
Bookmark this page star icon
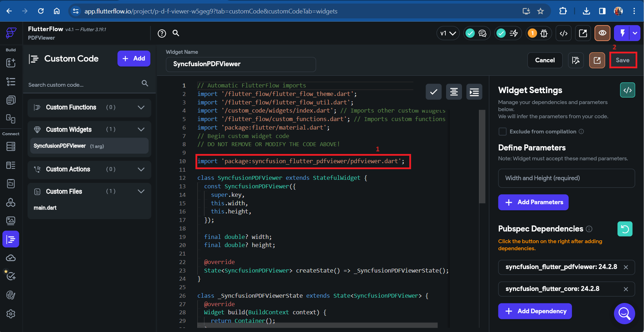point(540,11)
